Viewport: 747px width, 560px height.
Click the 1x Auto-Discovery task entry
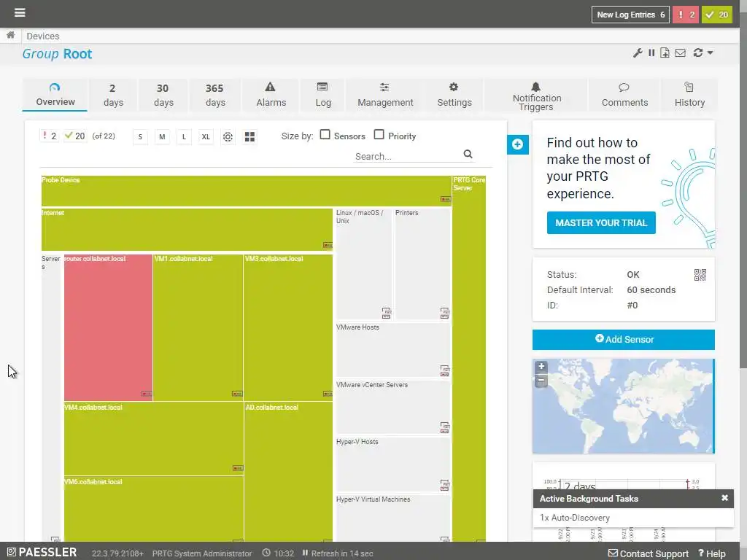click(575, 518)
